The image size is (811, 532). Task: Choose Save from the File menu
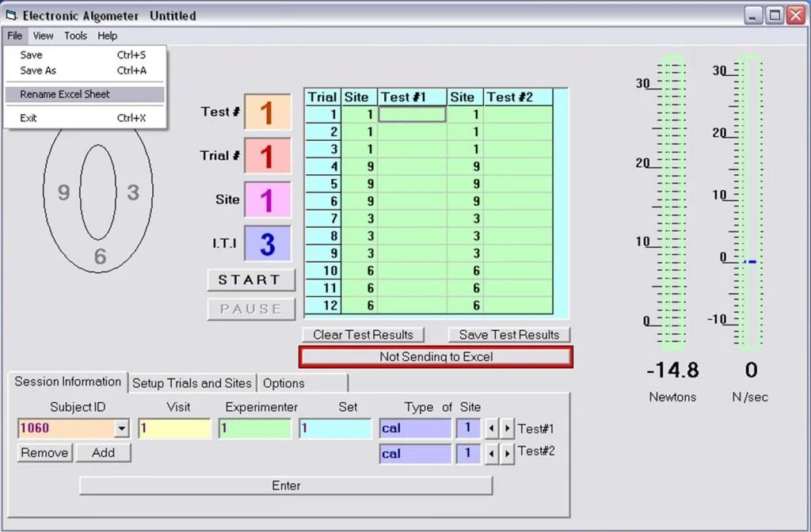pos(85,55)
